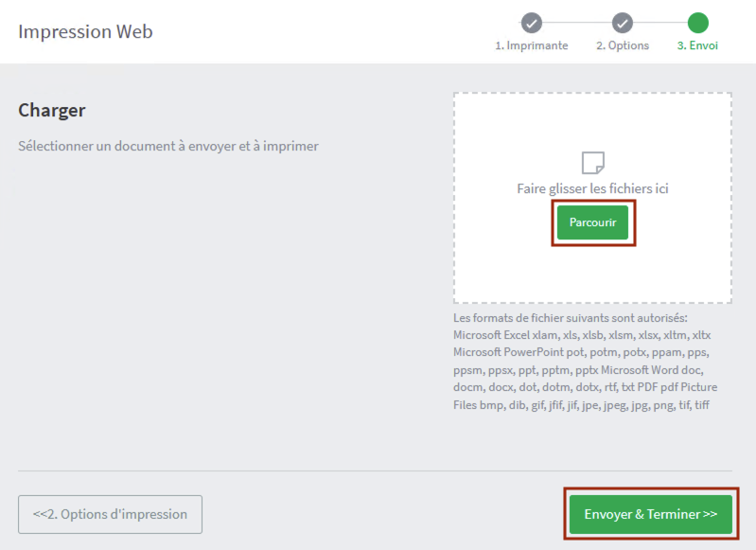Click the progress line between steps 1 and 2
This screenshot has height=550, width=756.
577,23
